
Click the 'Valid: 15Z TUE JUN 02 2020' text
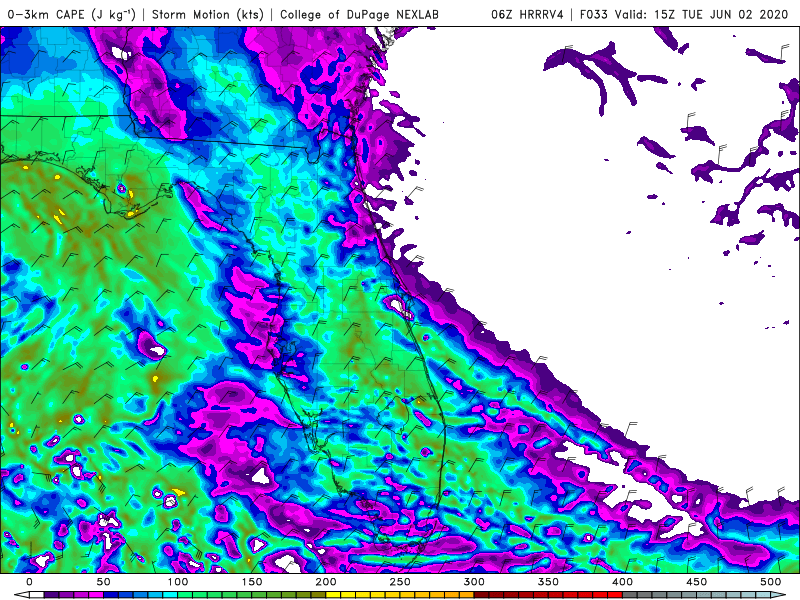pyautogui.click(x=702, y=14)
